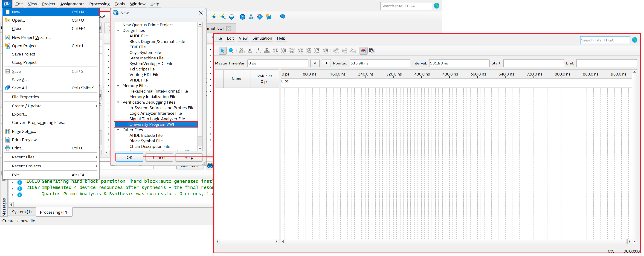The image size is (644, 256).
Task: Click the Invert (INV) waveform icon
Action: coord(292,51)
